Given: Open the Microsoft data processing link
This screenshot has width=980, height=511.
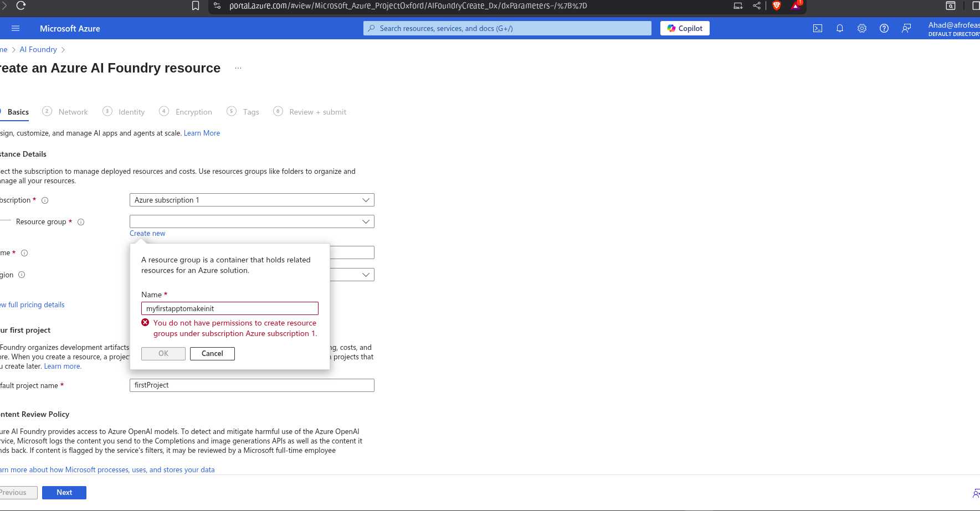Looking at the screenshot, I should click(x=107, y=470).
